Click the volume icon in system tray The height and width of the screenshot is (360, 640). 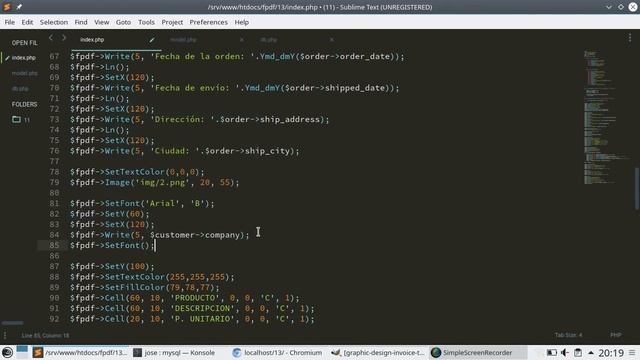(x=565, y=352)
